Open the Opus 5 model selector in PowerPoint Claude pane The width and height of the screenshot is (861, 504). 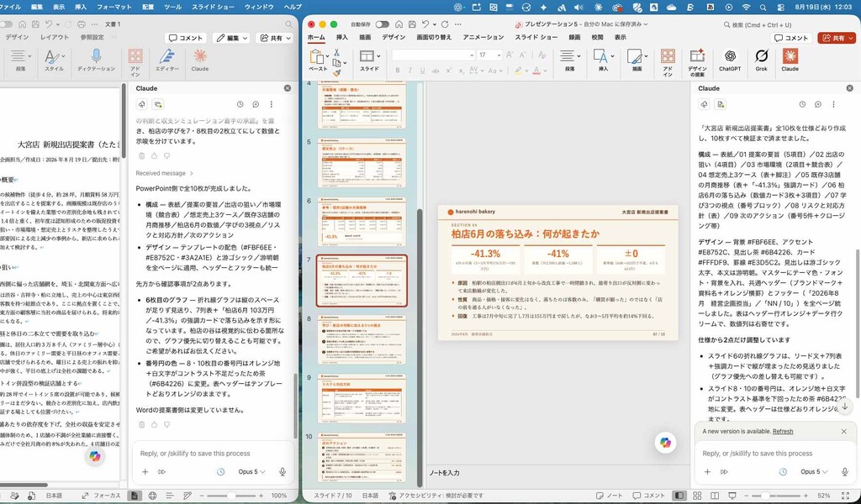[x=813, y=471]
